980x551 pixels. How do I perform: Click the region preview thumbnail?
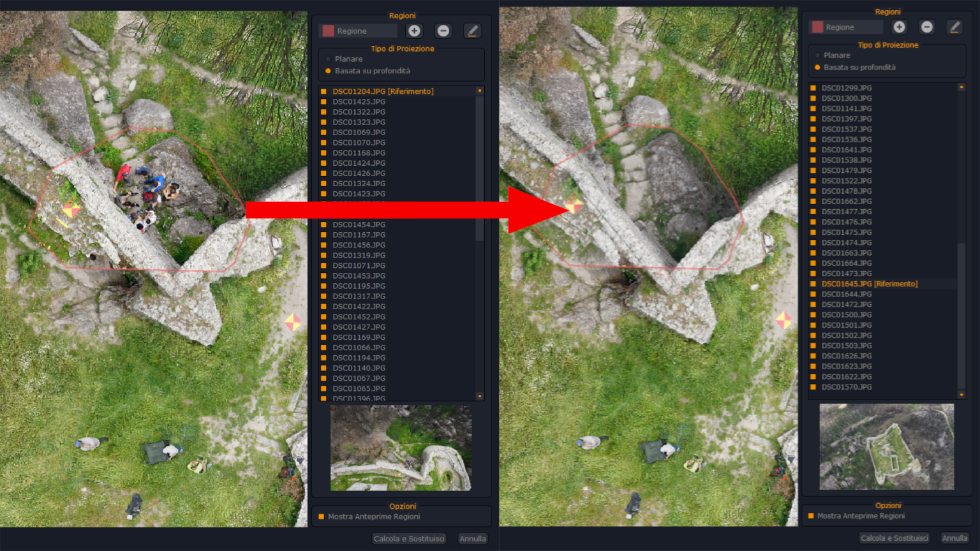[399, 448]
